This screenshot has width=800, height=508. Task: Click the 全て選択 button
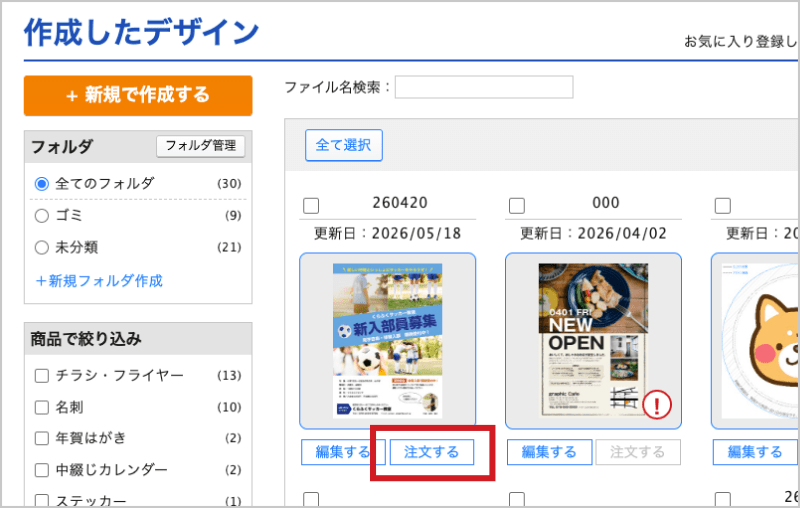point(344,145)
